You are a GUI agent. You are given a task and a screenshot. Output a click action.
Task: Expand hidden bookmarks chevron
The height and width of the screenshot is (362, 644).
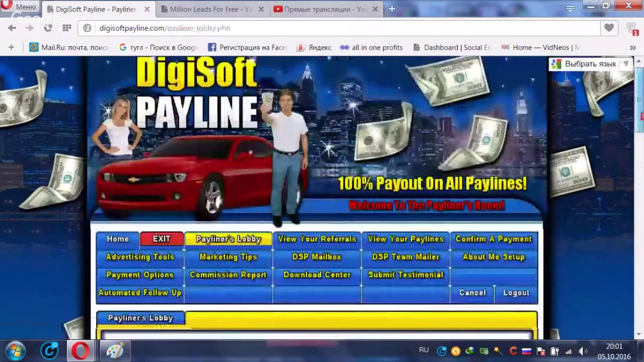point(632,47)
